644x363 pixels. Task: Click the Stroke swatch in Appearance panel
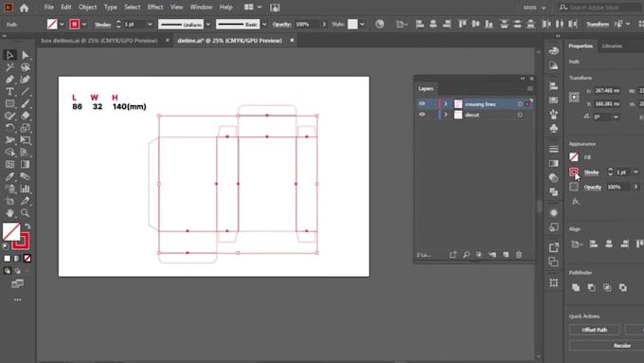pos(574,172)
